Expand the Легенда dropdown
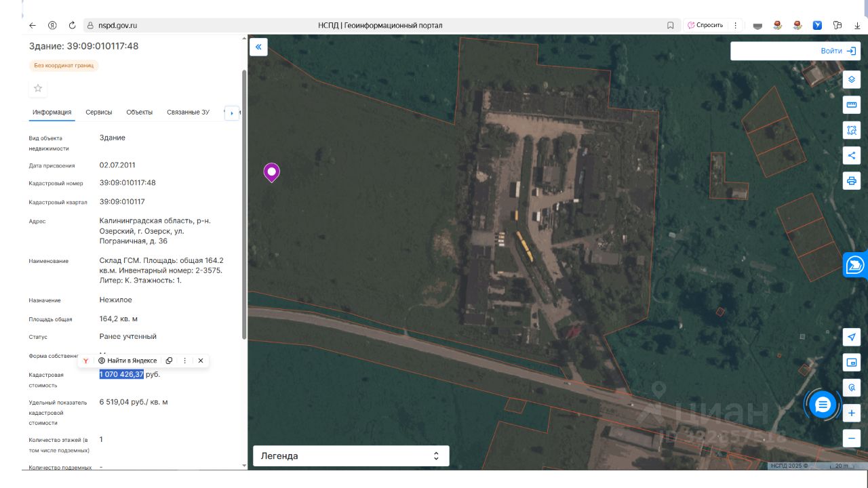This screenshot has width=868, height=488. (x=351, y=456)
